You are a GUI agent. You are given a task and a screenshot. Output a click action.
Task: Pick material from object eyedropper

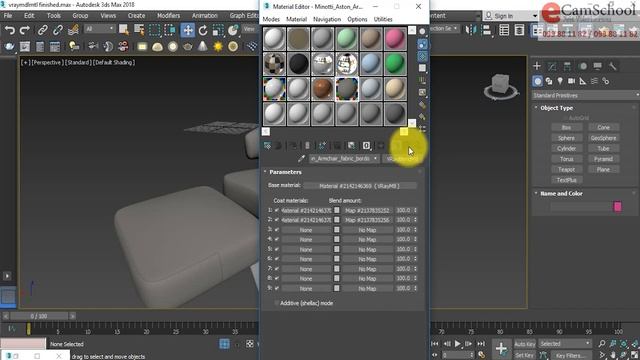click(x=302, y=159)
